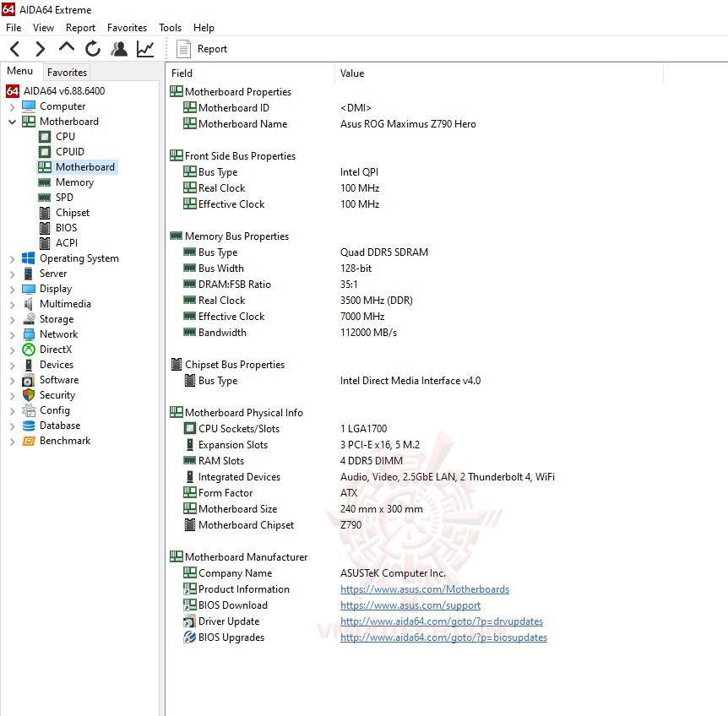Open the graph chart toolbar icon

coord(145,49)
